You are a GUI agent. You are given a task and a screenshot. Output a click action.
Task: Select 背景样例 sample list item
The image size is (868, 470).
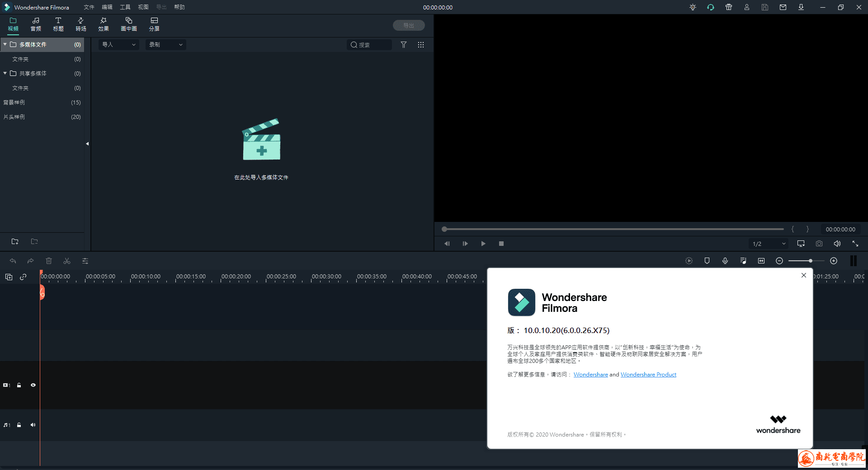[x=42, y=103]
